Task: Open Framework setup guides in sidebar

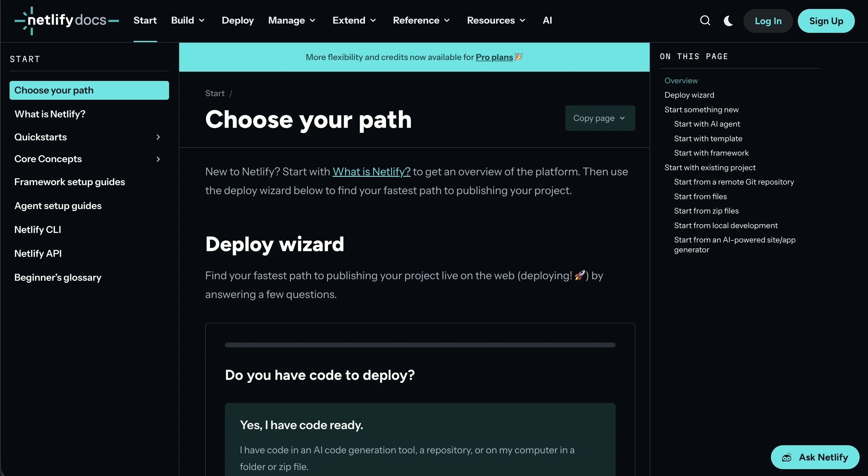Action: [69, 182]
